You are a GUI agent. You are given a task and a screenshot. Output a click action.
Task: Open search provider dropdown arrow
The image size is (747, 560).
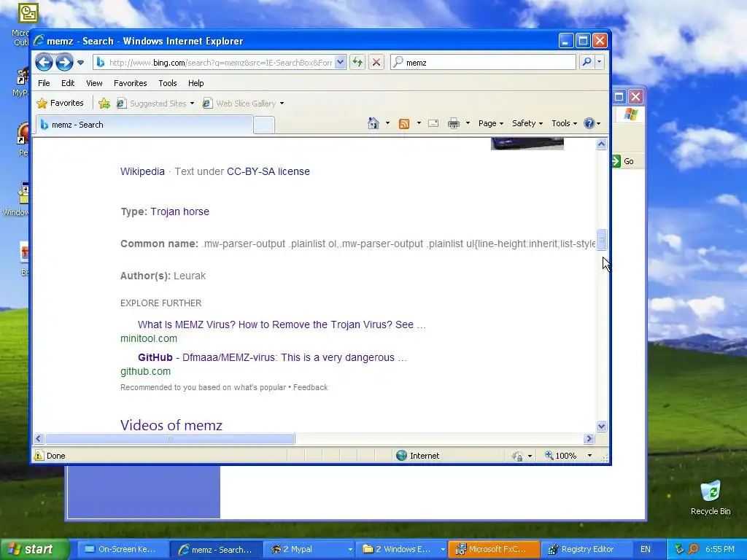[x=600, y=63]
